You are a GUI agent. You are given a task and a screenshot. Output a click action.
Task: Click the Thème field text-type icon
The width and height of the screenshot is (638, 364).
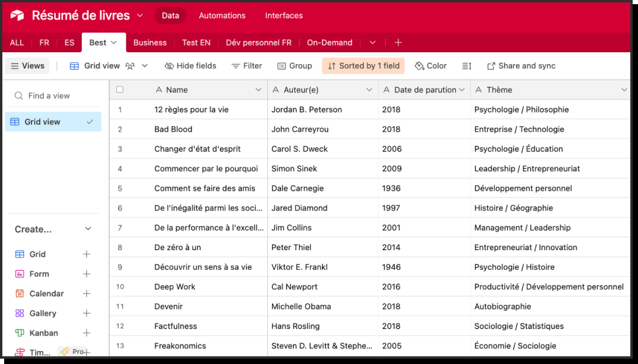point(478,90)
